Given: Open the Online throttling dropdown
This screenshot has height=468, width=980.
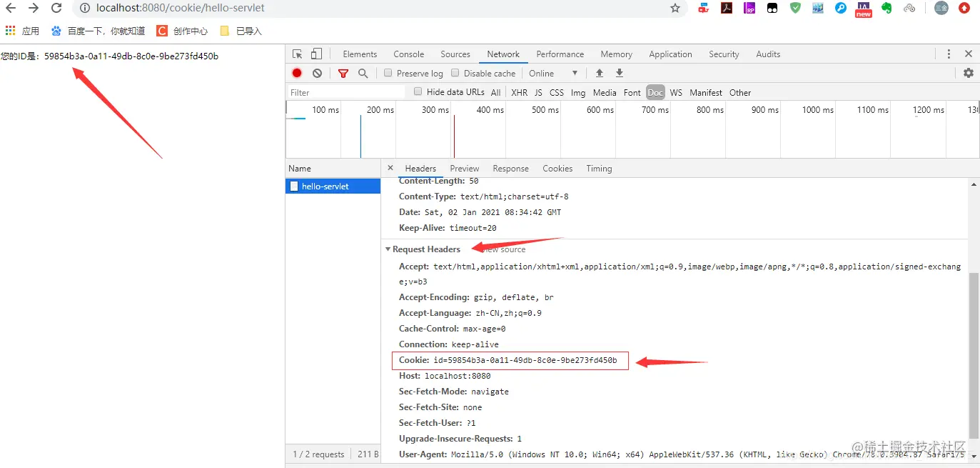Looking at the screenshot, I should click(x=553, y=73).
